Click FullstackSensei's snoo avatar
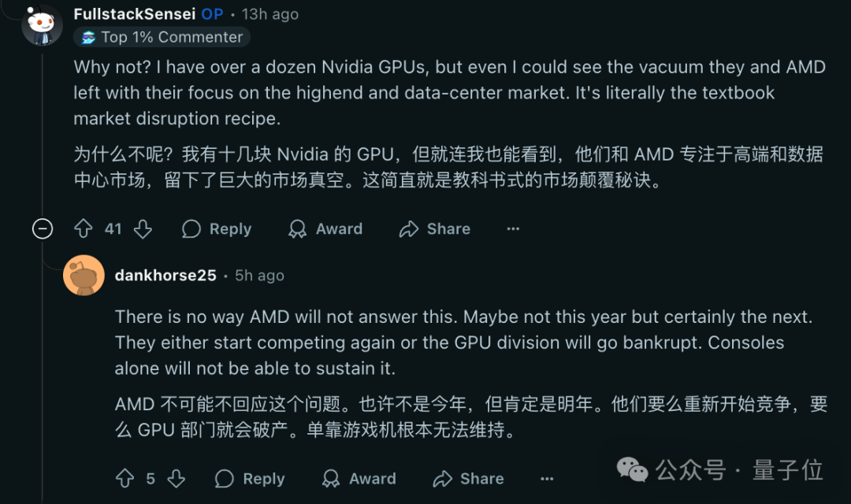The image size is (851, 504). point(43,25)
